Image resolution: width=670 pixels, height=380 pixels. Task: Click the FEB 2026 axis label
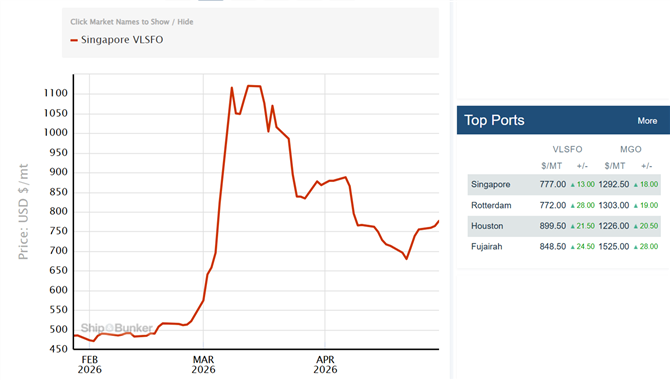[90, 365]
